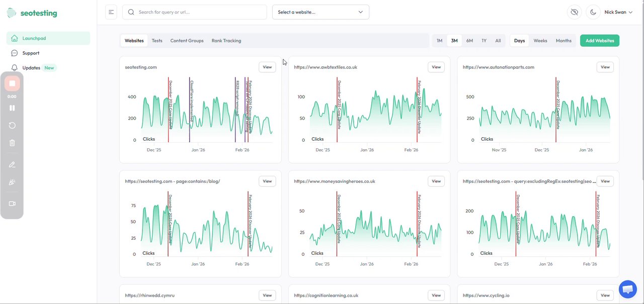Screen dimensions: 644x304
Task: Click the https://rhinwedd.cymru card title
Action: pos(150,295)
